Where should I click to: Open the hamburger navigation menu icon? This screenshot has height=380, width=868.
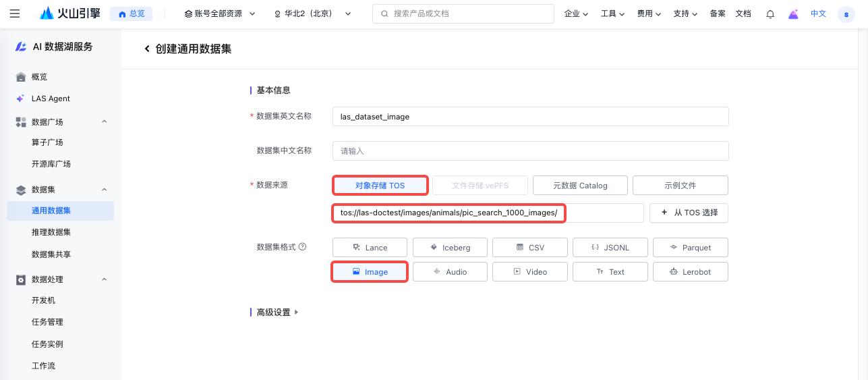15,13
